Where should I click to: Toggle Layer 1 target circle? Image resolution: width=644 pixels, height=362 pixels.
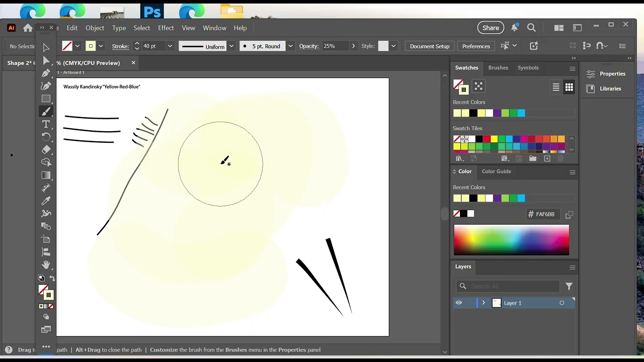click(x=562, y=303)
